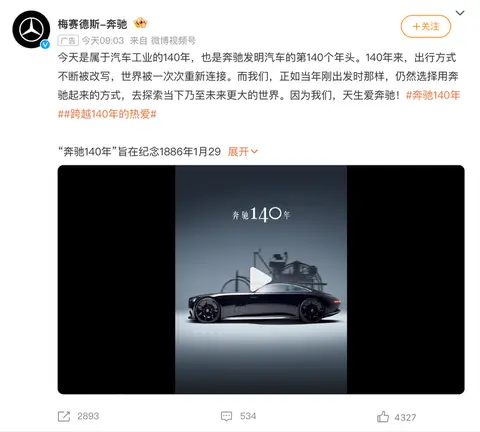This screenshot has height=432, width=480.
Task: Click the 4327 like count
Action: pyautogui.click(x=405, y=417)
